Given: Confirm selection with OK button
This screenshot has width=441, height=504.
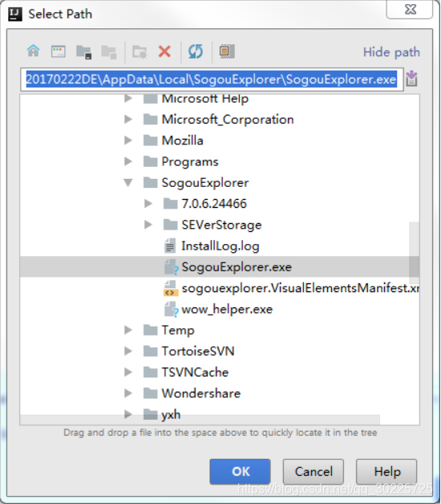Looking at the screenshot, I should pyautogui.click(x=240, y=472).
